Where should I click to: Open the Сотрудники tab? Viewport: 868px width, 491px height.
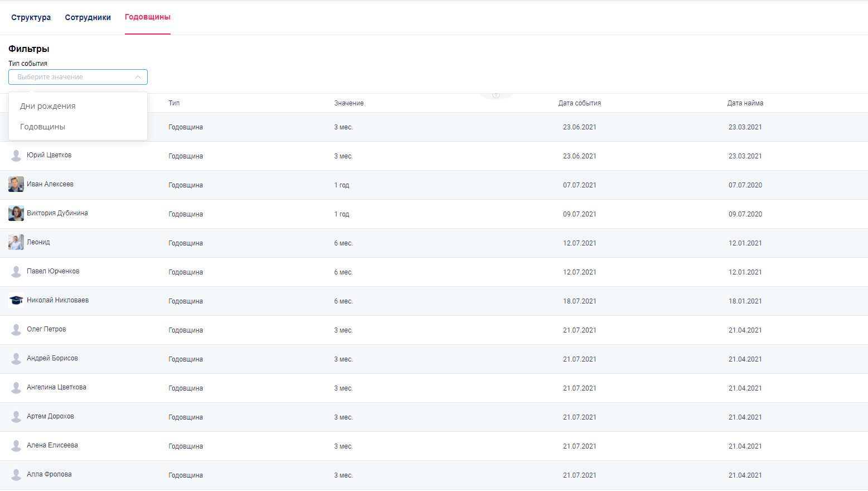88,17
